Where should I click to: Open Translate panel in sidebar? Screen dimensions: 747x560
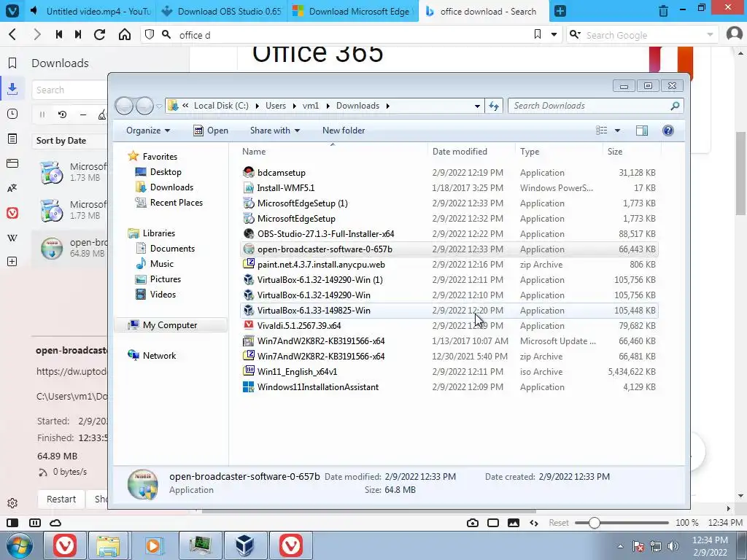click(x=12, y=188)
